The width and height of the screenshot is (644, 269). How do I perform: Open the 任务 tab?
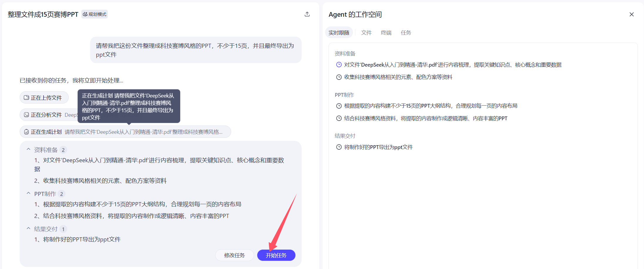click(x=406, y=33)
